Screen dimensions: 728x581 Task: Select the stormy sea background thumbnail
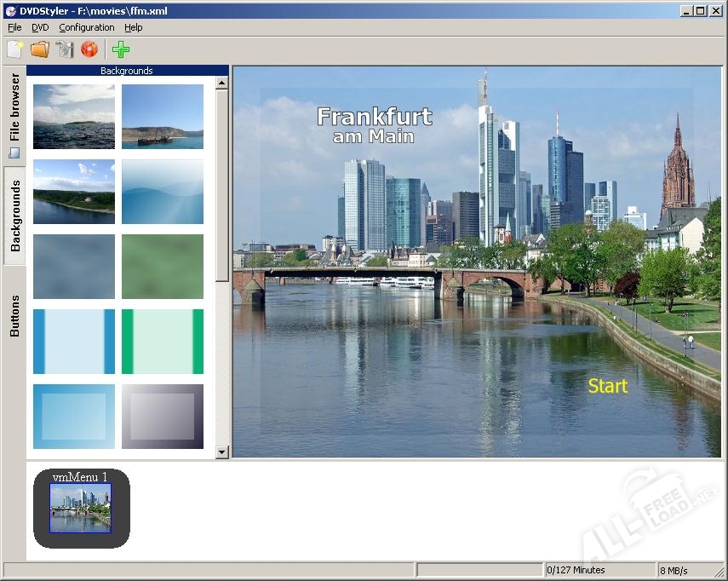pos(74,117)
